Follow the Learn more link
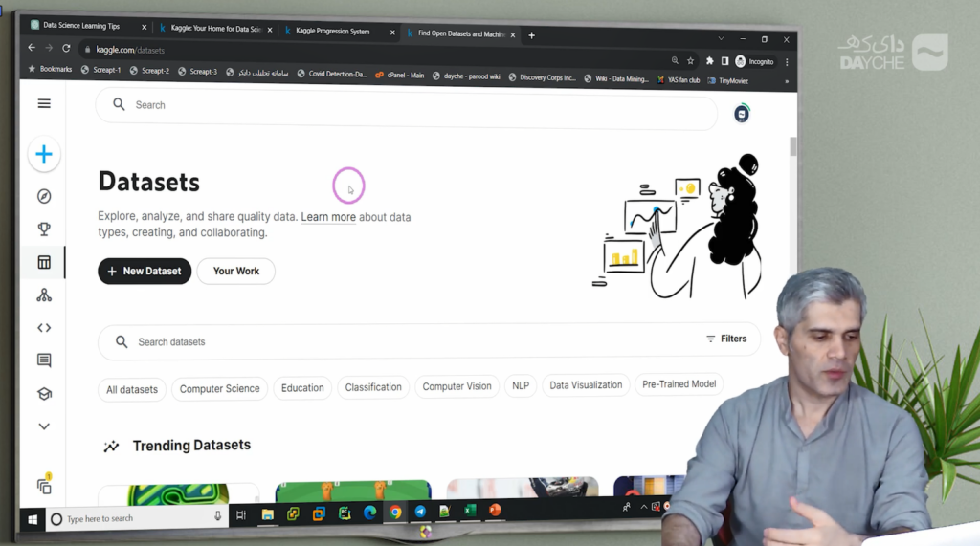The image size is (980, 546). [x=328, y=217]
